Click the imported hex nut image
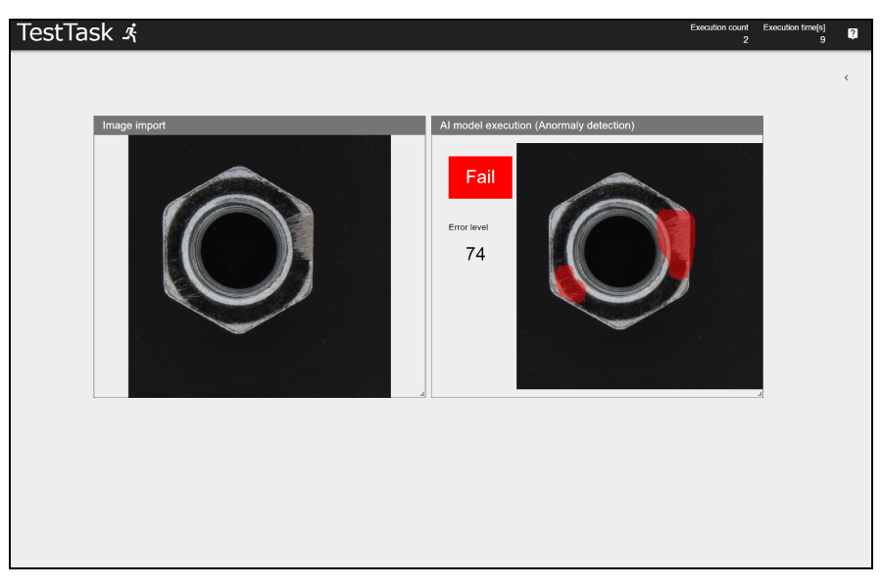Viewport: 882px width, 588px height. tap(260, 266)
